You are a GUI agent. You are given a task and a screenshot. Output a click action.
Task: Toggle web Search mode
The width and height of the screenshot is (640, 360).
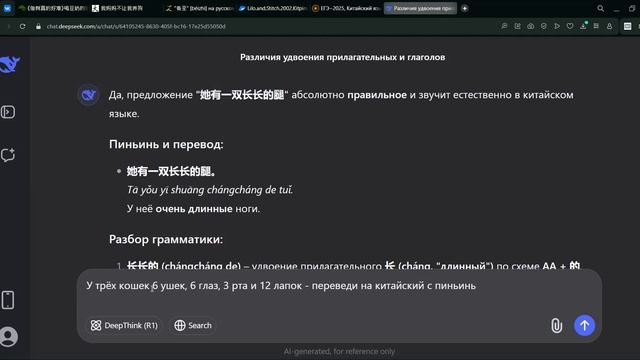point(193,325)
